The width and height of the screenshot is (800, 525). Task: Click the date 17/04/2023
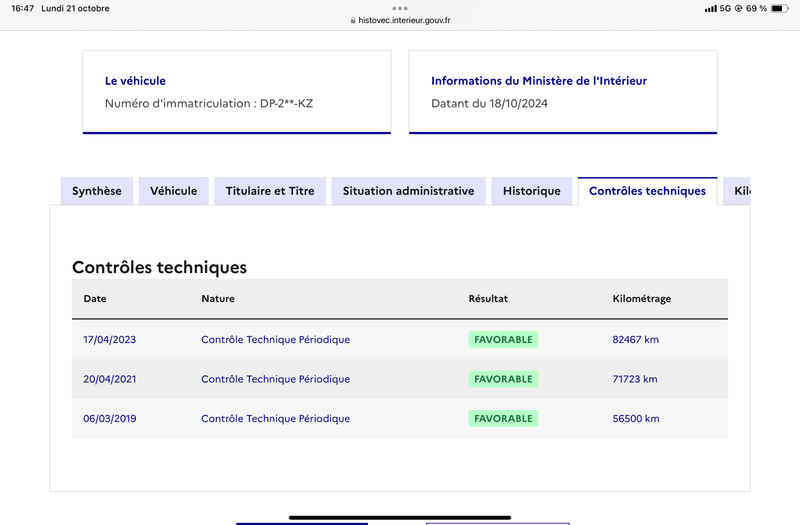pyautogui.click(x=110, y=339)
